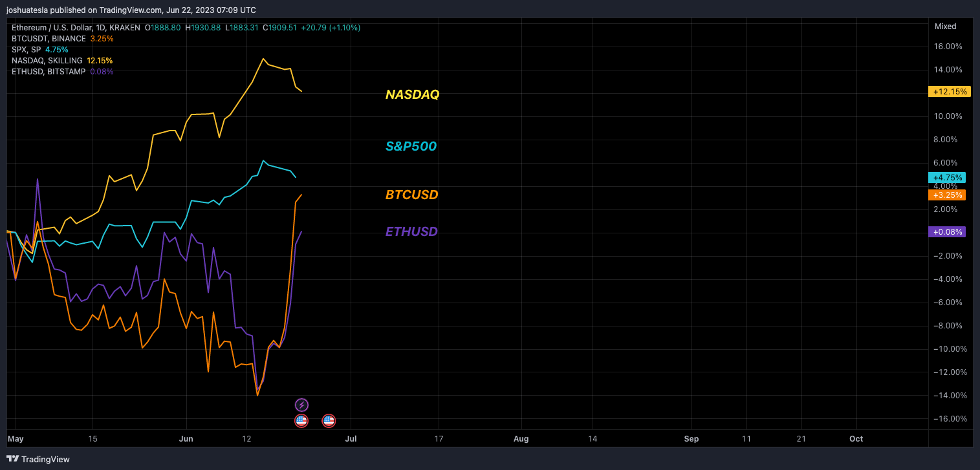Click the purple ETHUSD chart annotation

pos(411,231)
